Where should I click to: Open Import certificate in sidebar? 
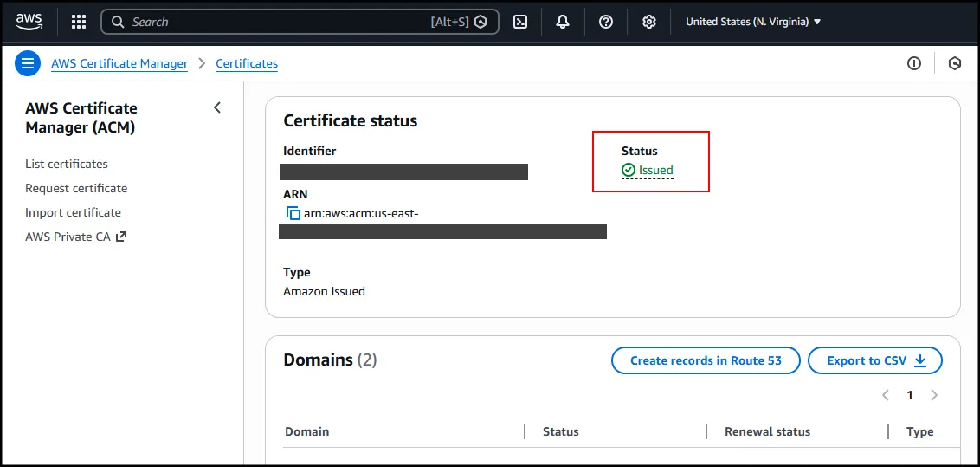(x=73, y=212)
